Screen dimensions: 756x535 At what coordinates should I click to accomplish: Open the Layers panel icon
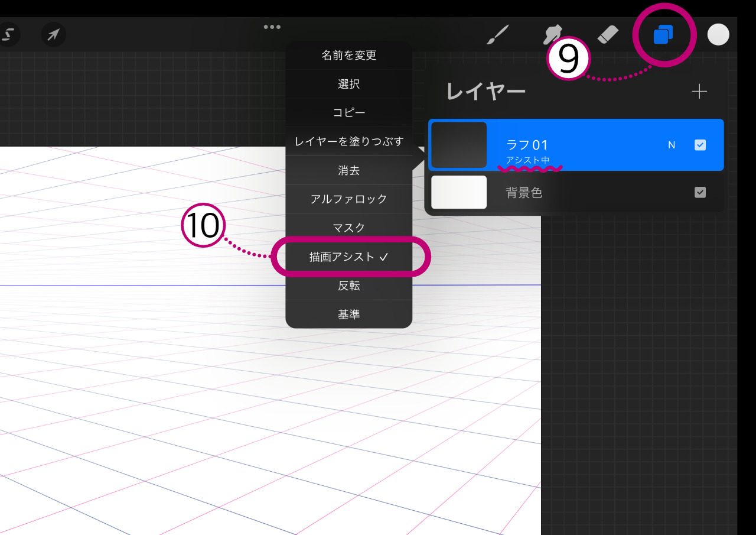[663, 35]
